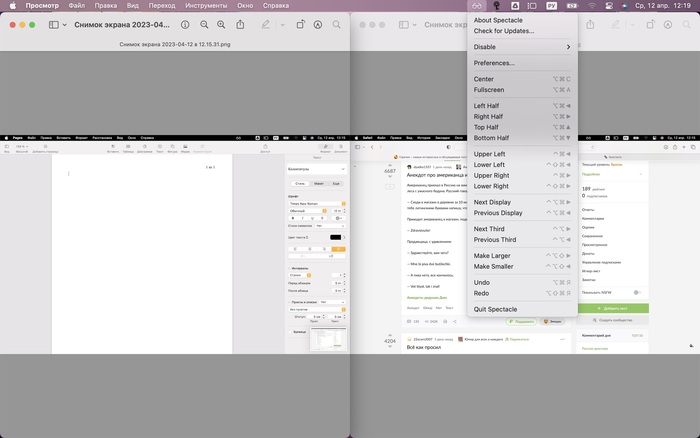Click the annotate circle-A icon in right window
This screenshot has width=700, height=438.
pos(668,25)
